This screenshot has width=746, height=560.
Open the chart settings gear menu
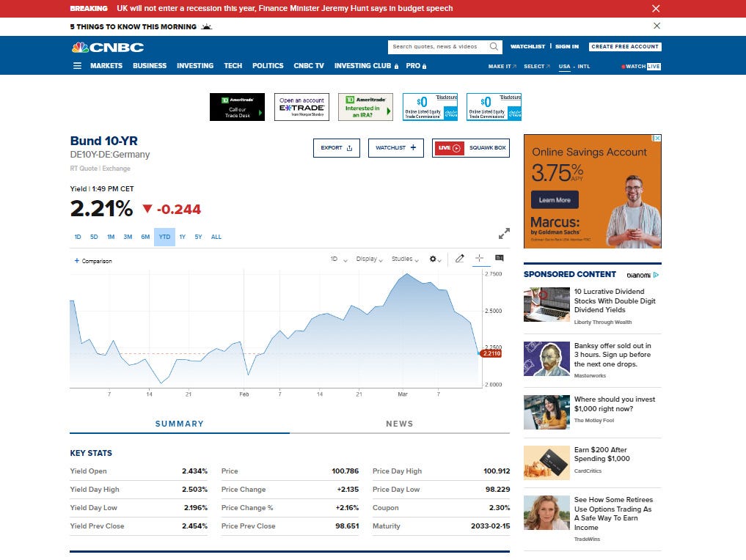pos(435,259)
